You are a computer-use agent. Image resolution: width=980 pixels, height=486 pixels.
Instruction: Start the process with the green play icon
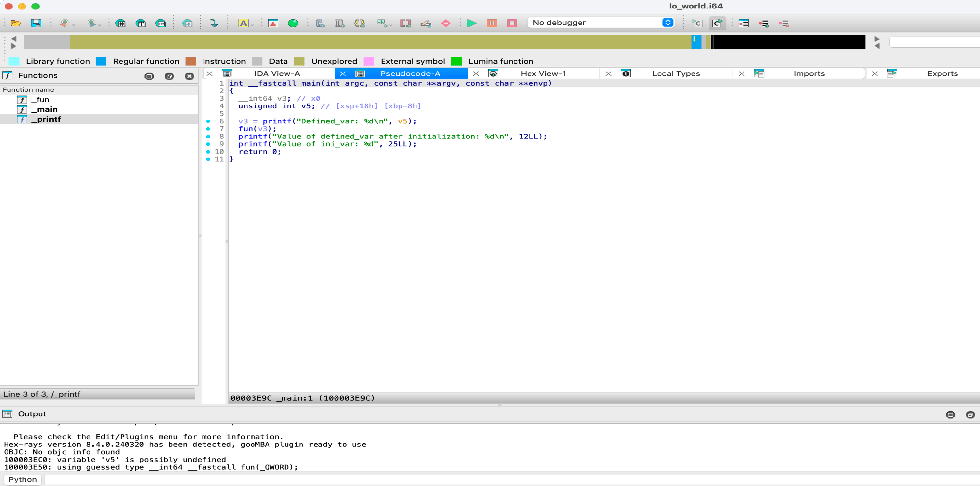[x=471, y=23]
